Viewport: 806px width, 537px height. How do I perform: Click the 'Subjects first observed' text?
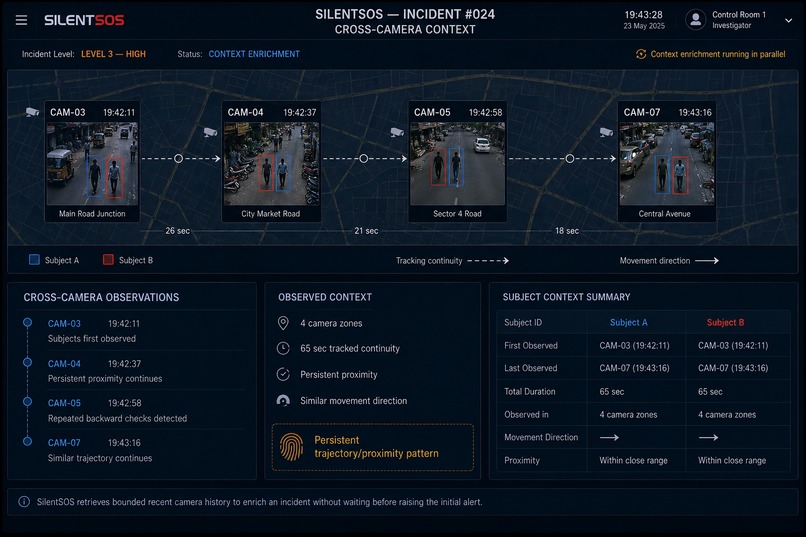[91, 339]
